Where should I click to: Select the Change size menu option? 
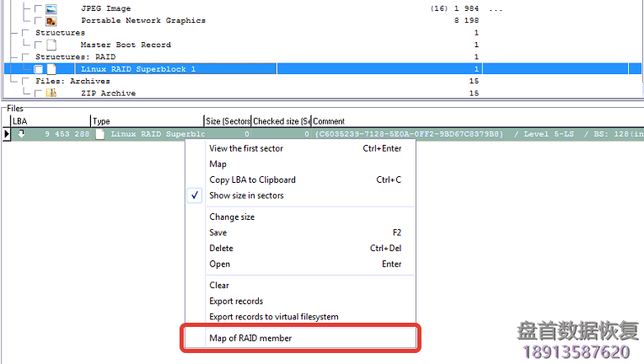coord(232,217)
